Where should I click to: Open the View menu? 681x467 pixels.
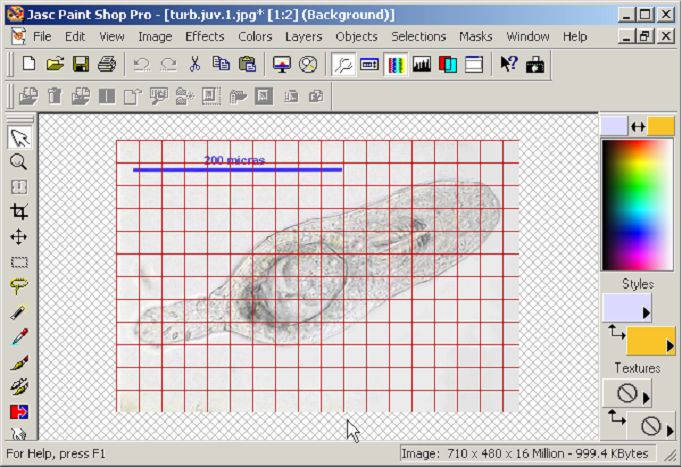112,36
